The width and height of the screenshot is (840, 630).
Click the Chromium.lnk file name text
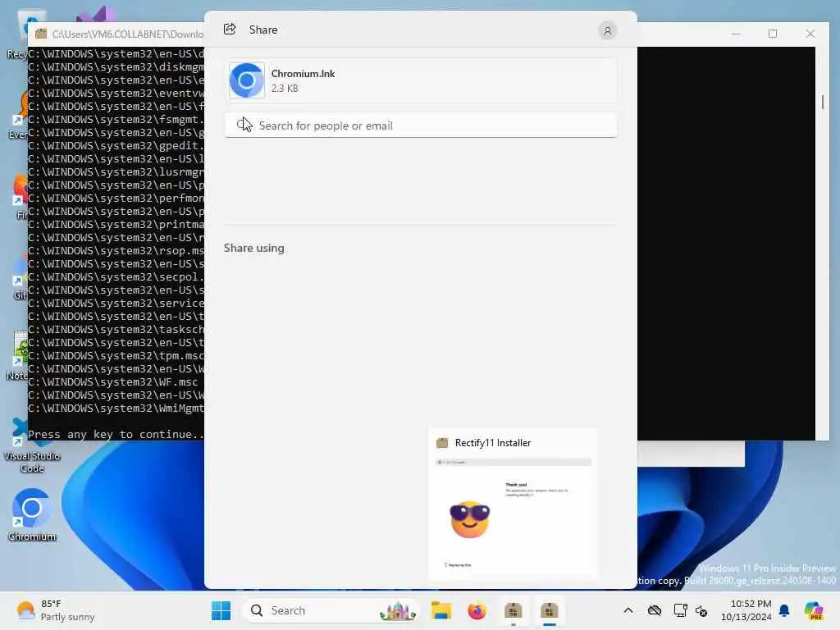[x=303, y=74]
